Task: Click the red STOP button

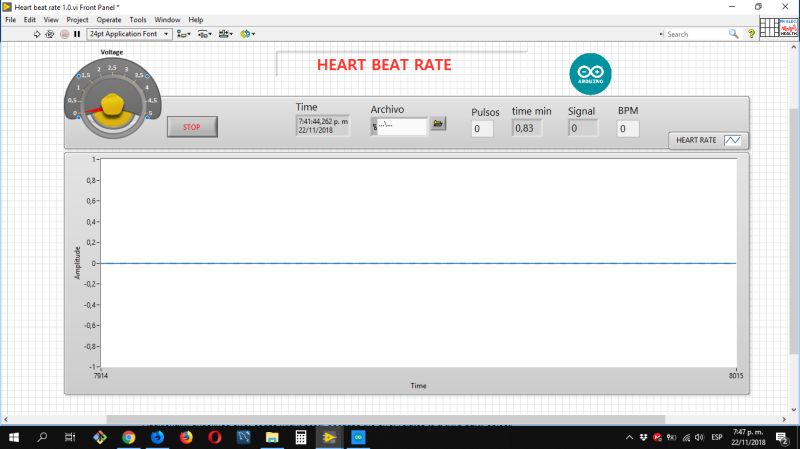Action: (x=192, y=127)
